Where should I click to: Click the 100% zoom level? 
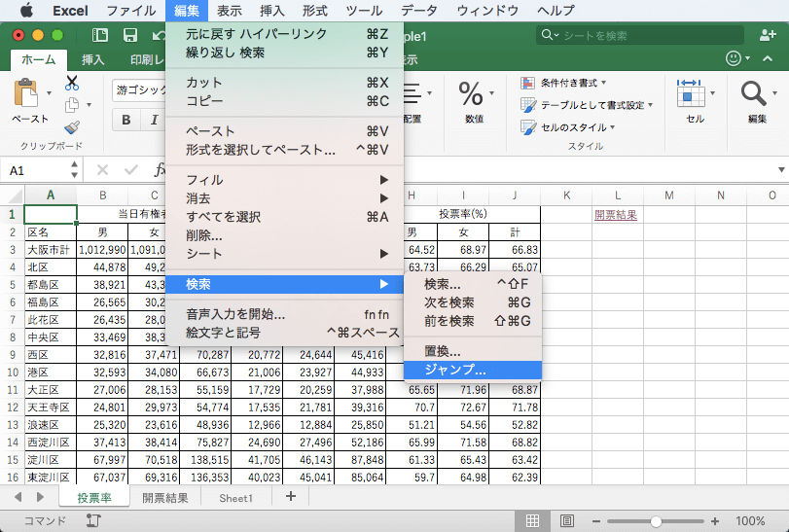tap(750, 521)
